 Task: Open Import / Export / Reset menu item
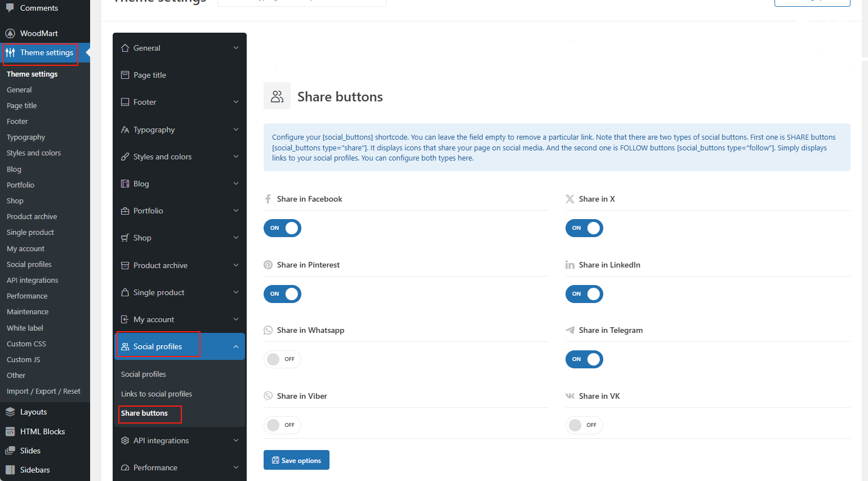43,391
